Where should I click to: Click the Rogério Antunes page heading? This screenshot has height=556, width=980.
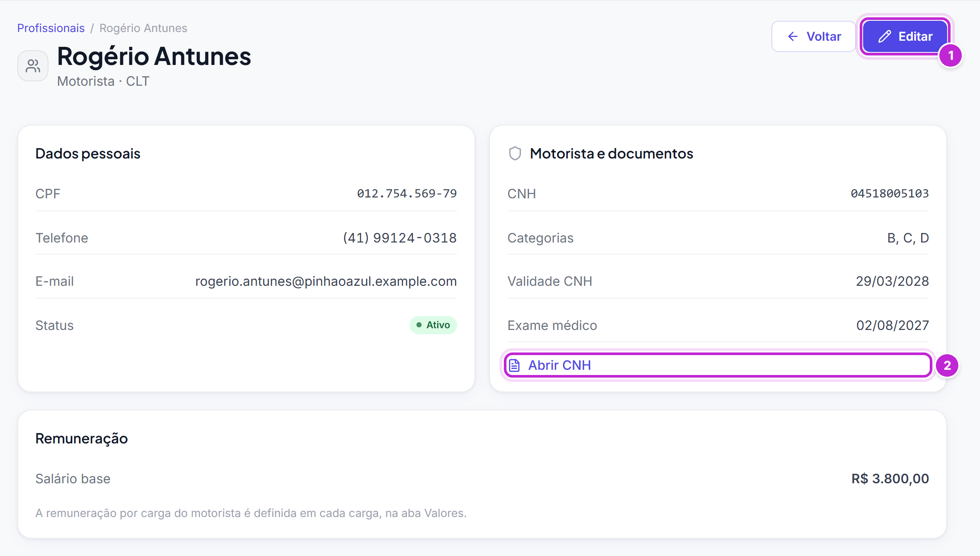coord(154,56)
